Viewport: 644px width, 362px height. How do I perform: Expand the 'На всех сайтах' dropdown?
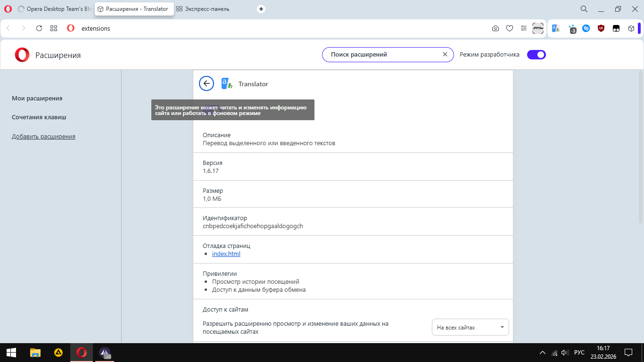470,327
